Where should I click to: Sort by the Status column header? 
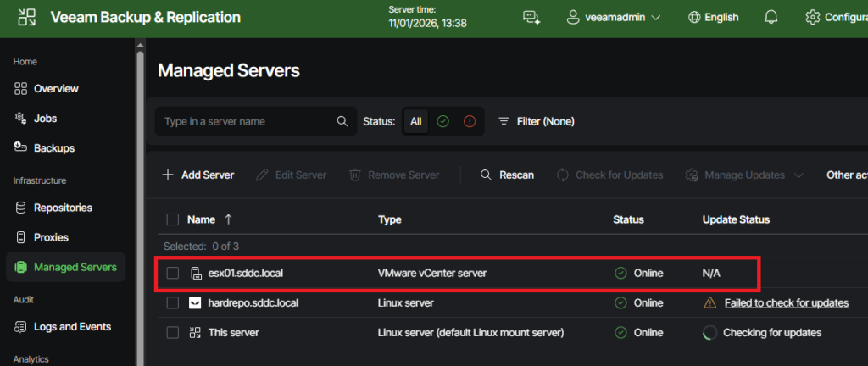click(x=628, y=219)
